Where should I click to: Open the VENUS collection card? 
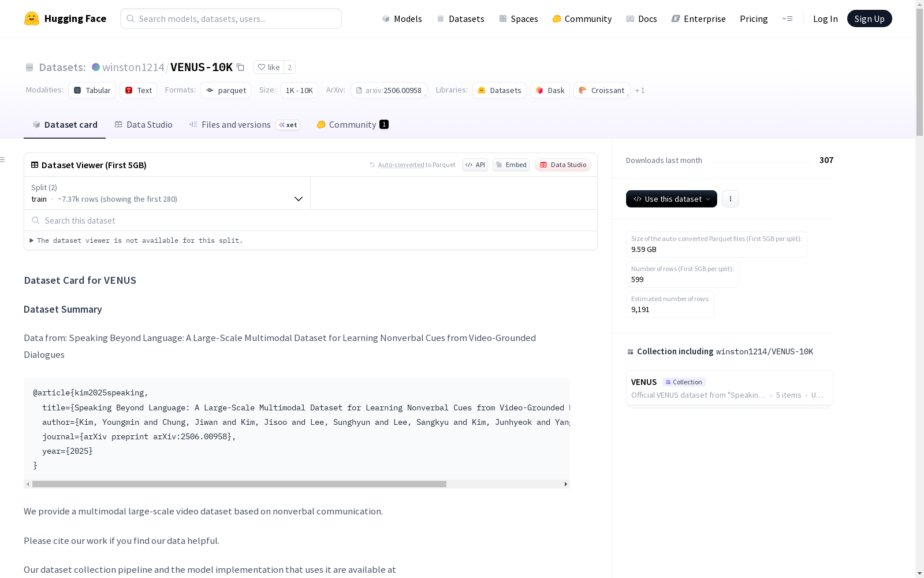(729, 388)
